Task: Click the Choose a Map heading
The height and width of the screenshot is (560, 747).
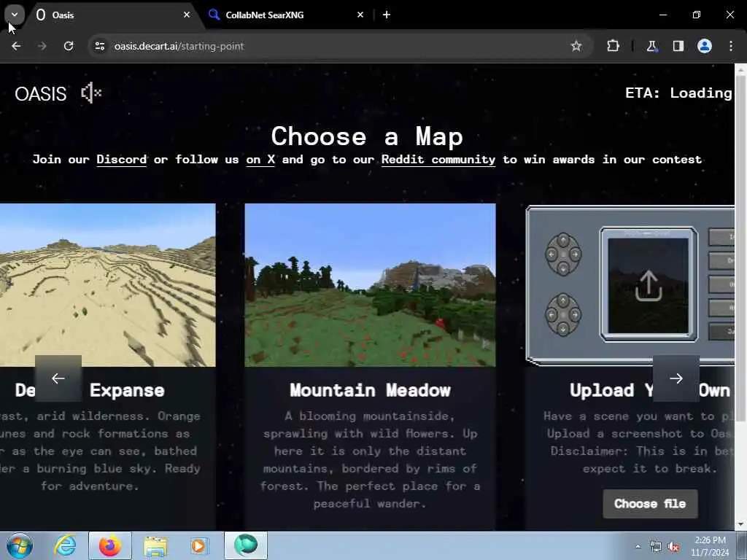Action: click(368, 136)
